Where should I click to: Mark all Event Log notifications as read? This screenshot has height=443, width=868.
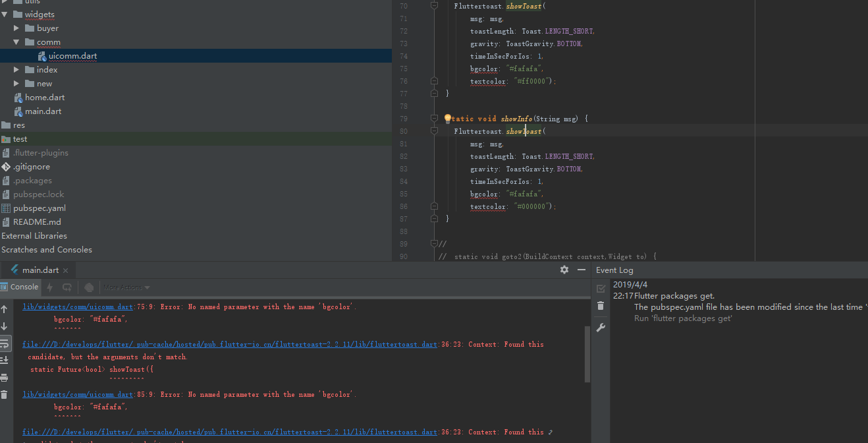[x=601, y=289]
